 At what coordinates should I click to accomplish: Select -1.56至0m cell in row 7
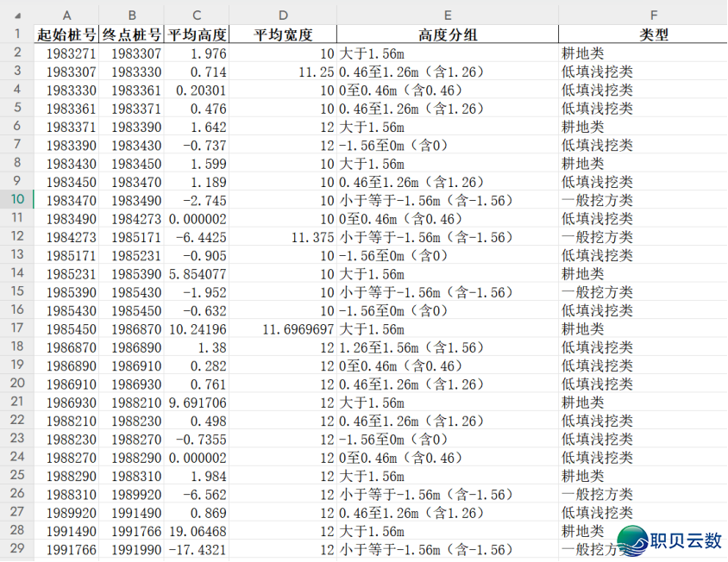tap(448, 146)
